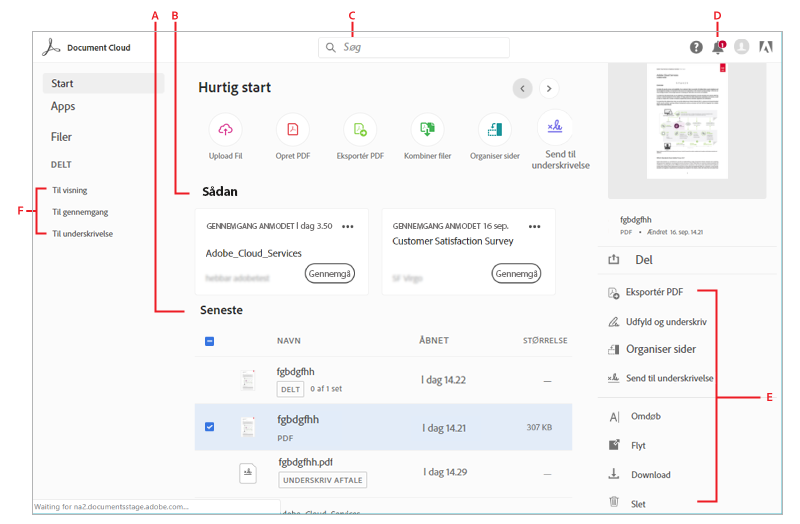Open the Apps section in sidebar

coord(63,106)
